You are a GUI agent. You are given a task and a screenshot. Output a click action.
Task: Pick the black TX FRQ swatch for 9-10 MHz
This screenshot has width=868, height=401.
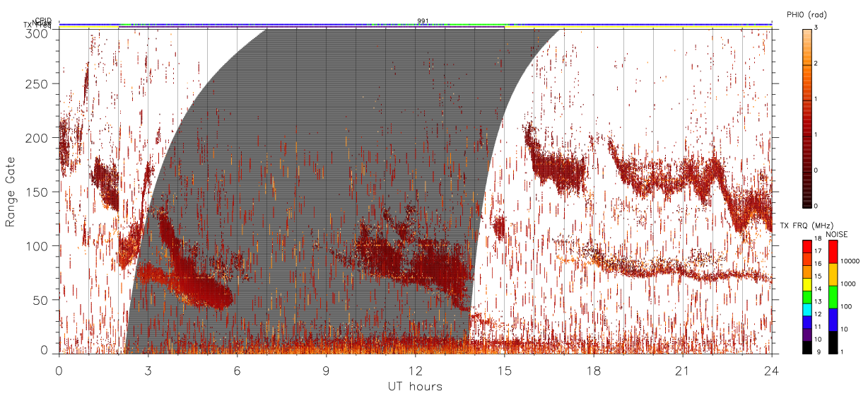tap(807, 347)
